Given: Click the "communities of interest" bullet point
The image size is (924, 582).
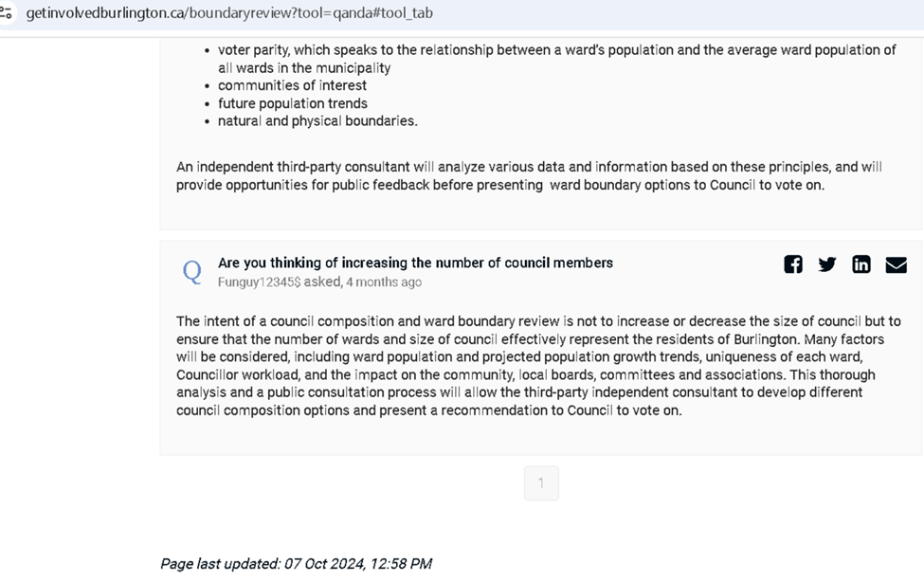Looking at the screenshot, I should (x=292, y=85).
